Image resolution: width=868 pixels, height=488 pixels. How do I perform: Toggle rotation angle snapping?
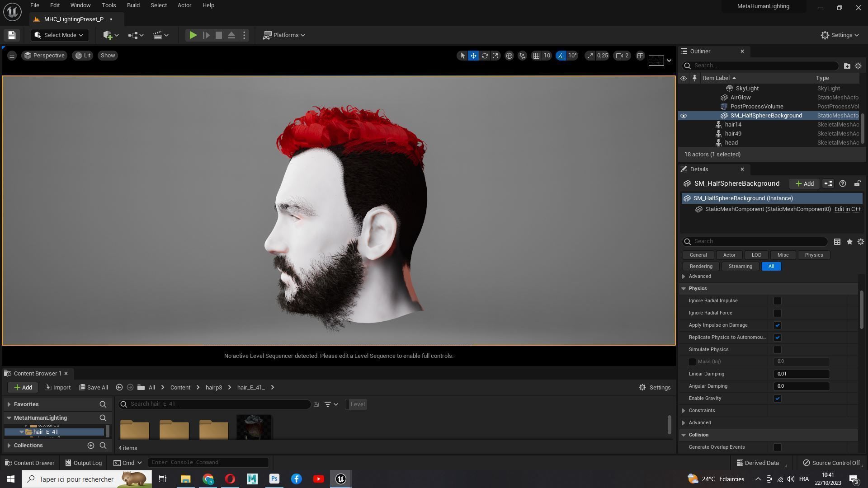[561, 56]
